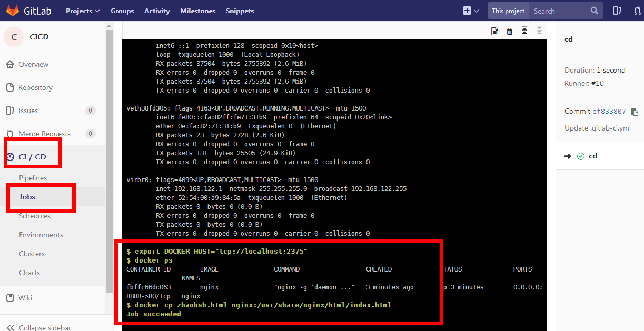
Task: Click the 'Duration: 1 second' text
Action: coord(595,70)
